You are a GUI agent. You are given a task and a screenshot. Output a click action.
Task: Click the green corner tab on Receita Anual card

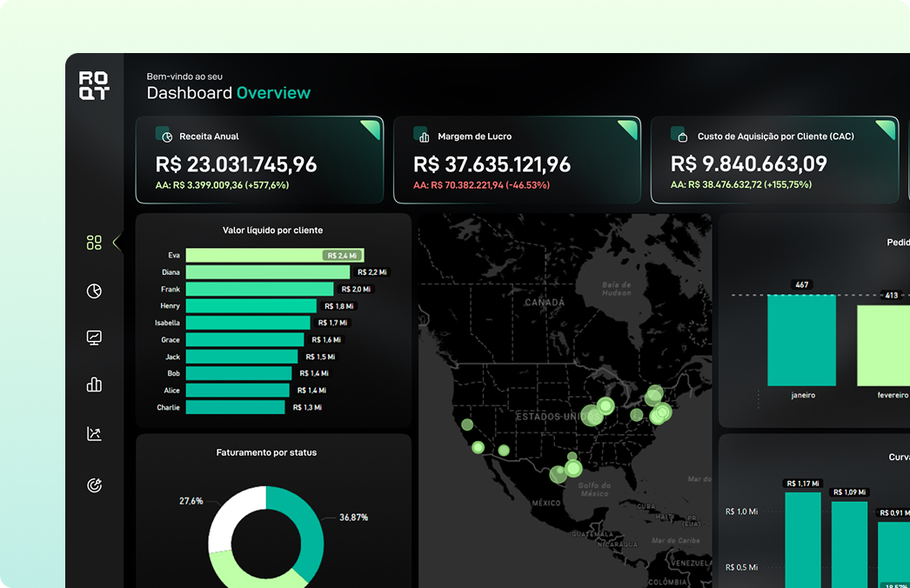tap(372, 127)
